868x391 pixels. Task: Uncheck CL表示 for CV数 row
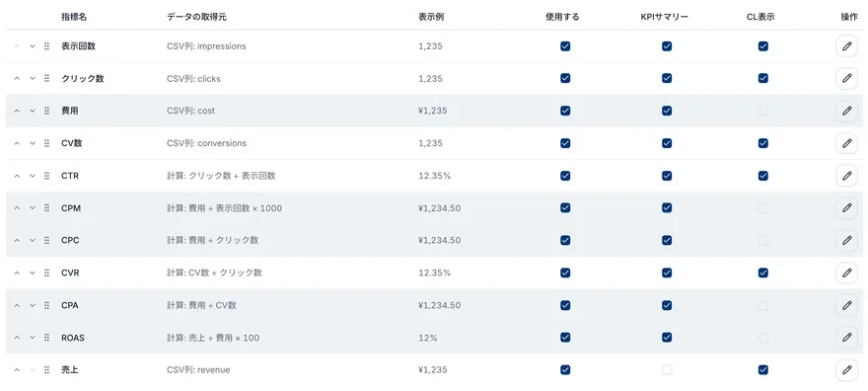(x=763, y=143)
